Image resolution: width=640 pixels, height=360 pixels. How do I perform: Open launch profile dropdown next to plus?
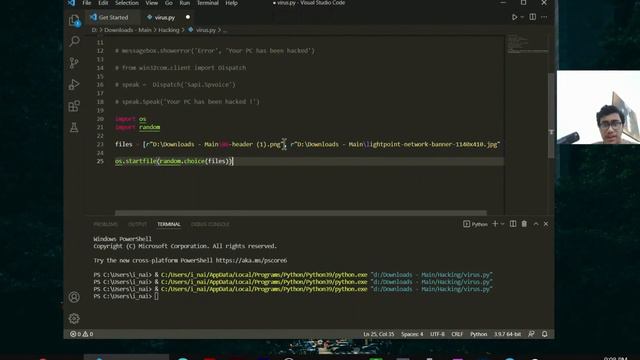point(502,224)
